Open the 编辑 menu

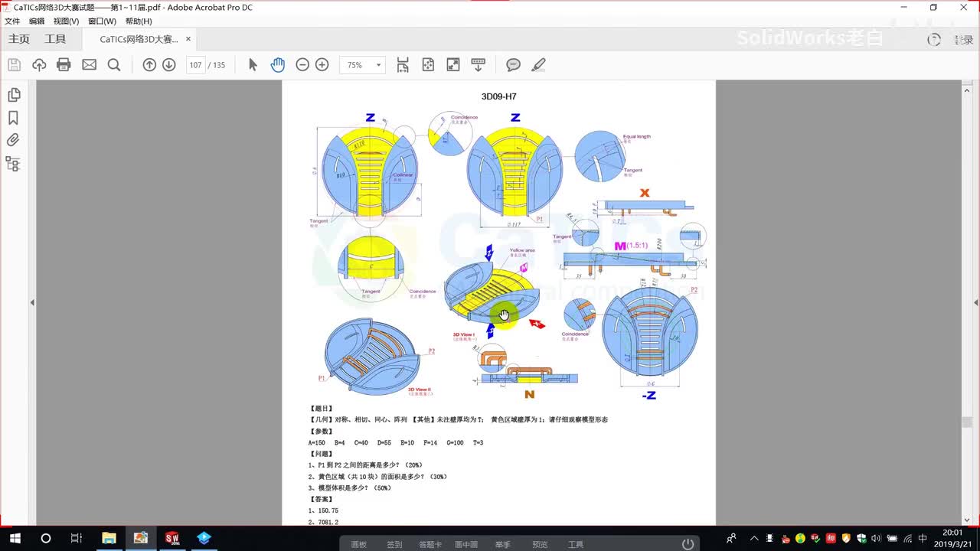37,21
